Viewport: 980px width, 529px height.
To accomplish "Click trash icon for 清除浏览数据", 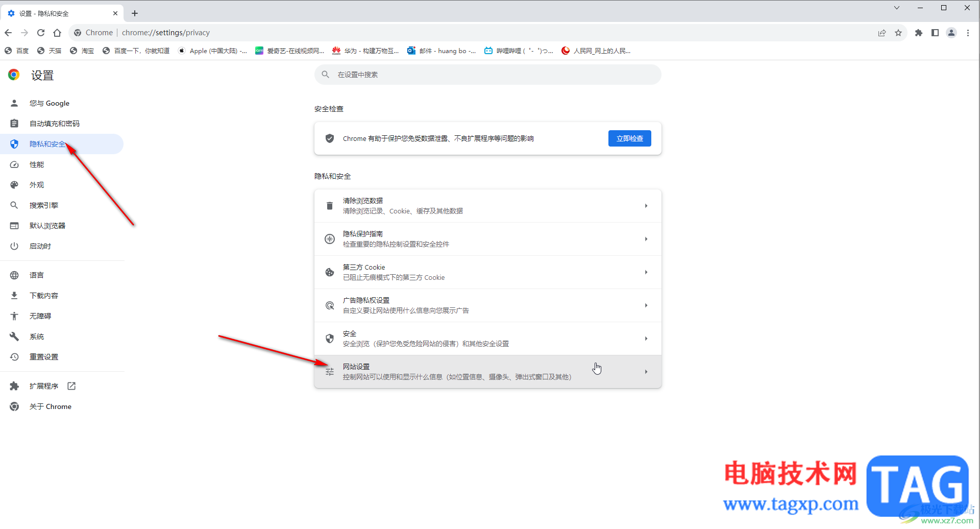I will pos(330,206).
